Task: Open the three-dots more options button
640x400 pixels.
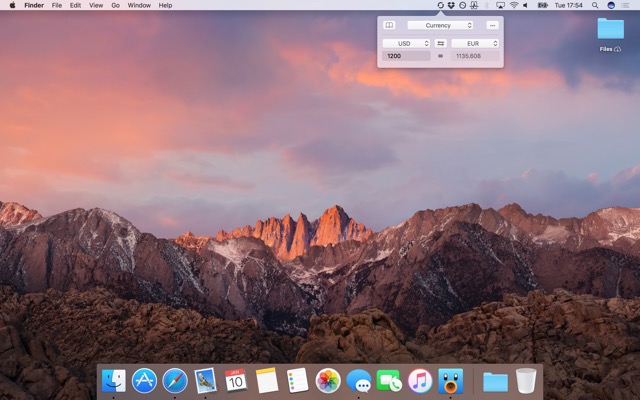Action: click(492, 25)
